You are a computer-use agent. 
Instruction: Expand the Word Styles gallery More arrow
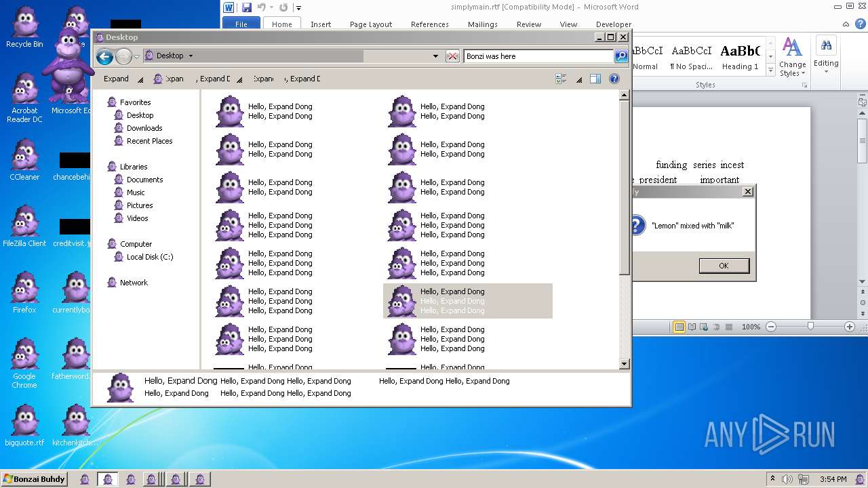click(x=770, y=70)
